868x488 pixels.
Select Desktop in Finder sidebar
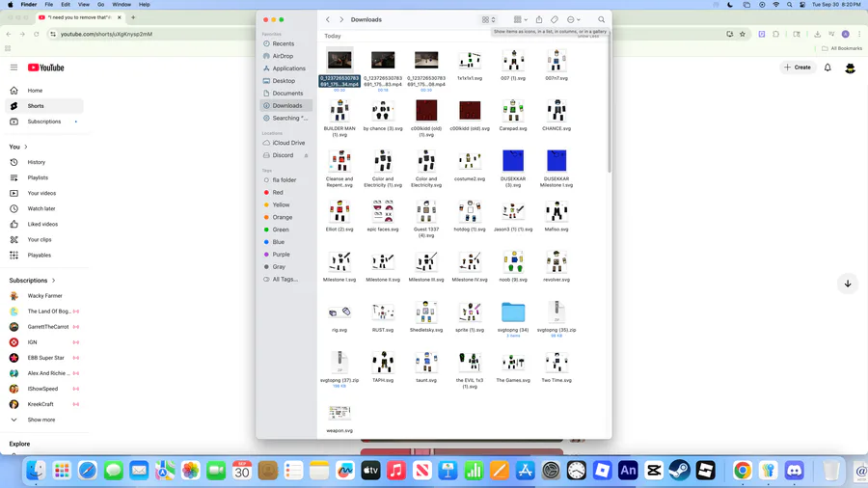pyautogui.click(x=285, y=81)
